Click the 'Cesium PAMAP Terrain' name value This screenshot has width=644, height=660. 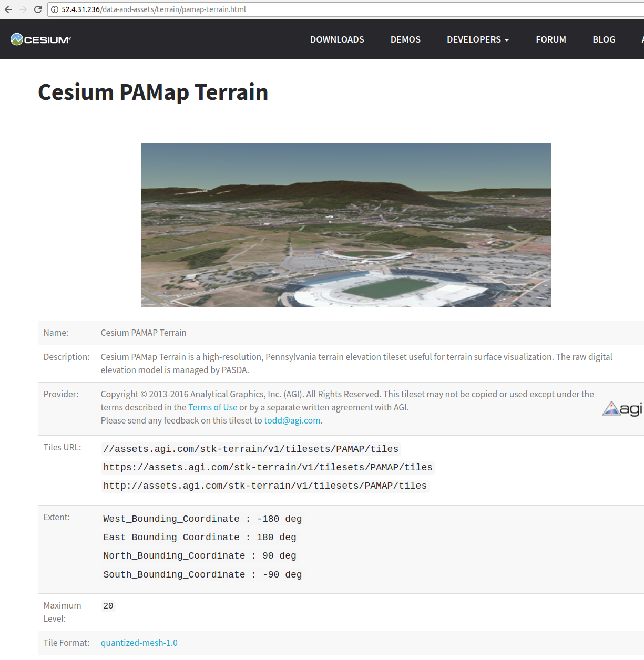(144, 333)
